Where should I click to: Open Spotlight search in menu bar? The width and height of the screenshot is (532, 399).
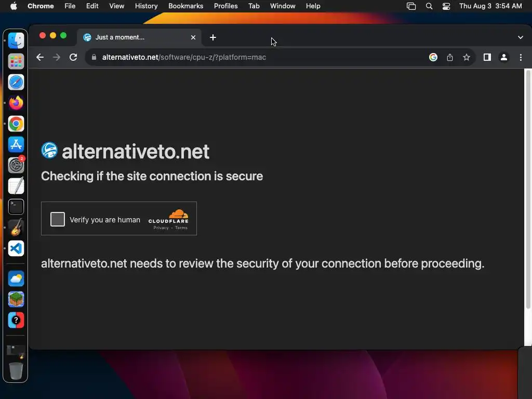click(x=429, y=6)
